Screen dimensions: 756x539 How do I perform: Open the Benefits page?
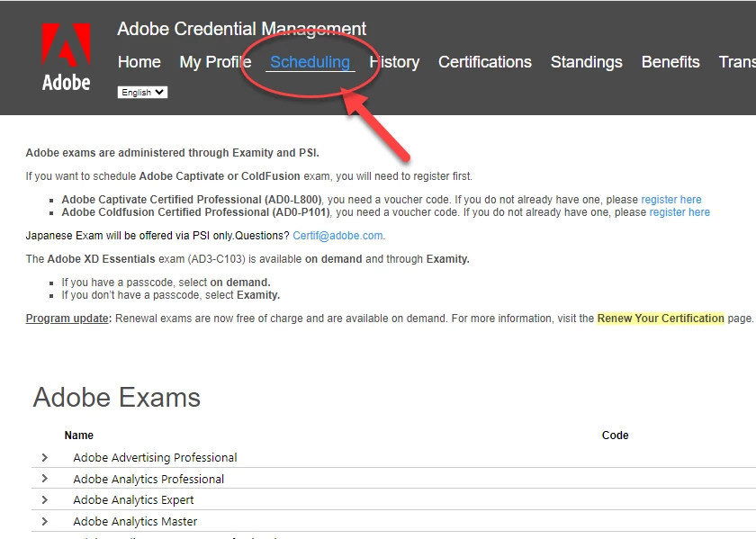[x=670, y=62]
